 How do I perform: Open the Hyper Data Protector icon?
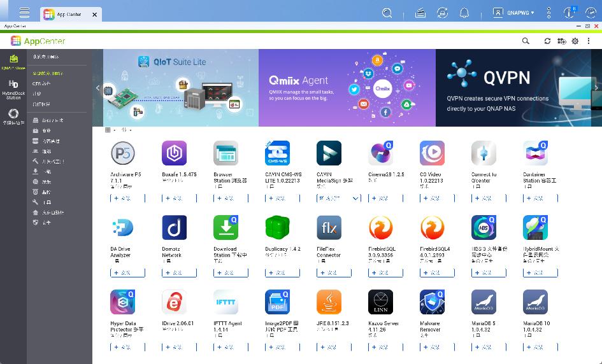(x=123, y=302)
